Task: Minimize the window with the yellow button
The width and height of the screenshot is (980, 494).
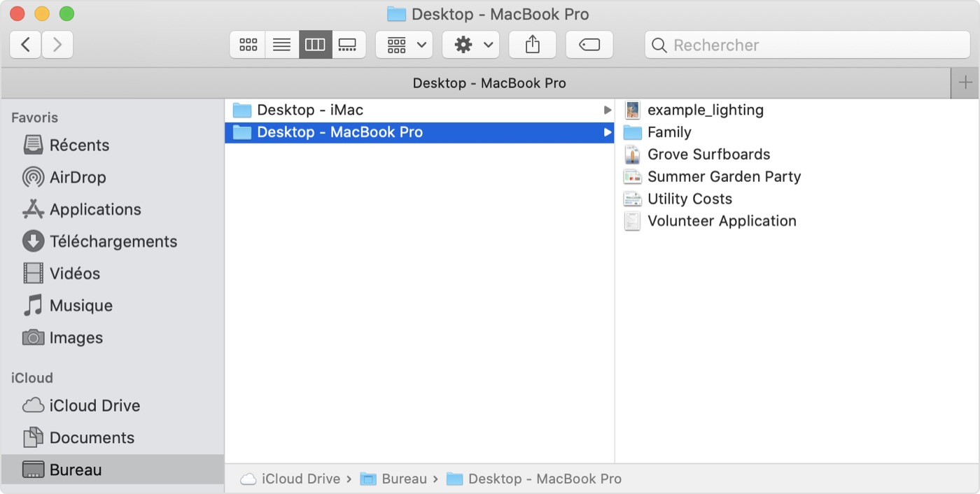Action: point(42,13)
